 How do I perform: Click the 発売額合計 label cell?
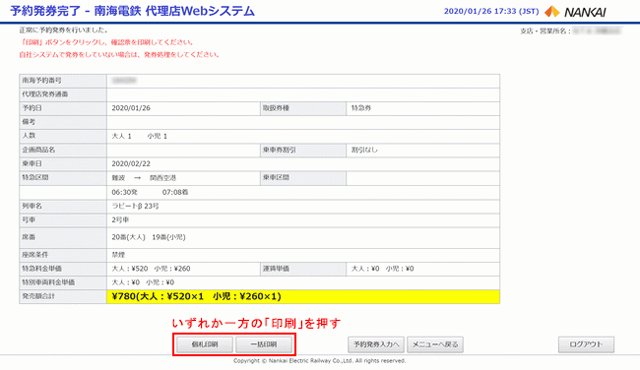point(63,297)
